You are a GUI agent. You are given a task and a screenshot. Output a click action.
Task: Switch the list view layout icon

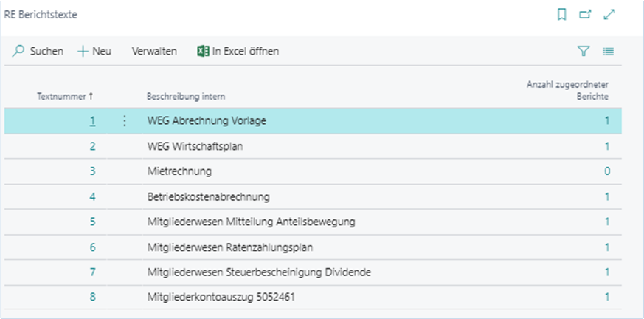click(609, 52)
